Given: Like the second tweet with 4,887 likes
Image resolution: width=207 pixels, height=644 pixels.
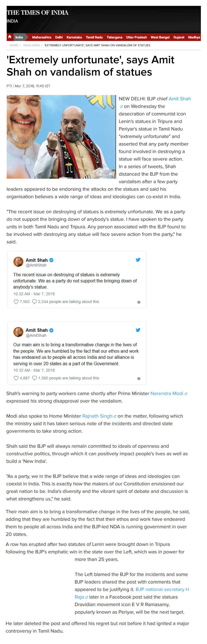Looking at the screenshot, I should pyautogui.click(x=16, y=378).
